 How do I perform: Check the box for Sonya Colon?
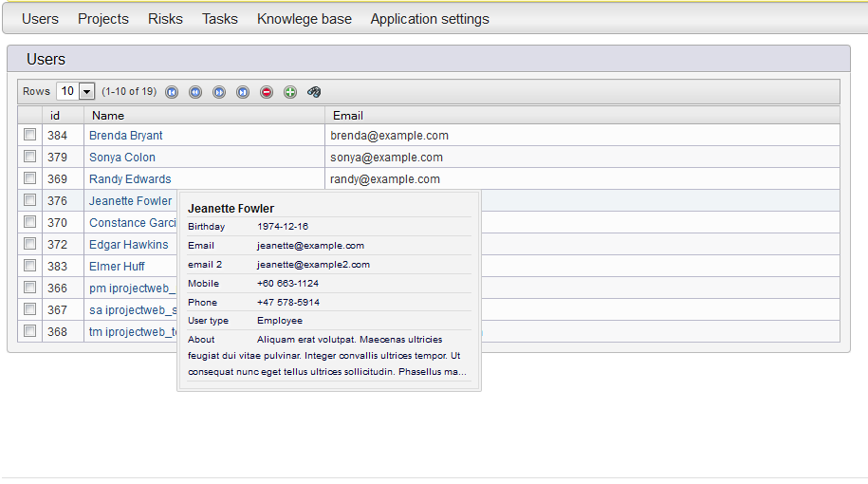[30, 157]
